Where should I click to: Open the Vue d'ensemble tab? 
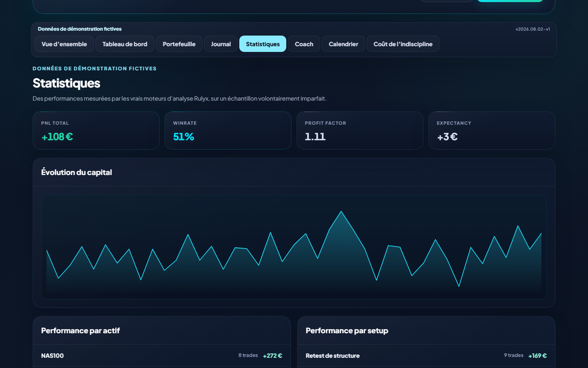[x=64, y=44]
